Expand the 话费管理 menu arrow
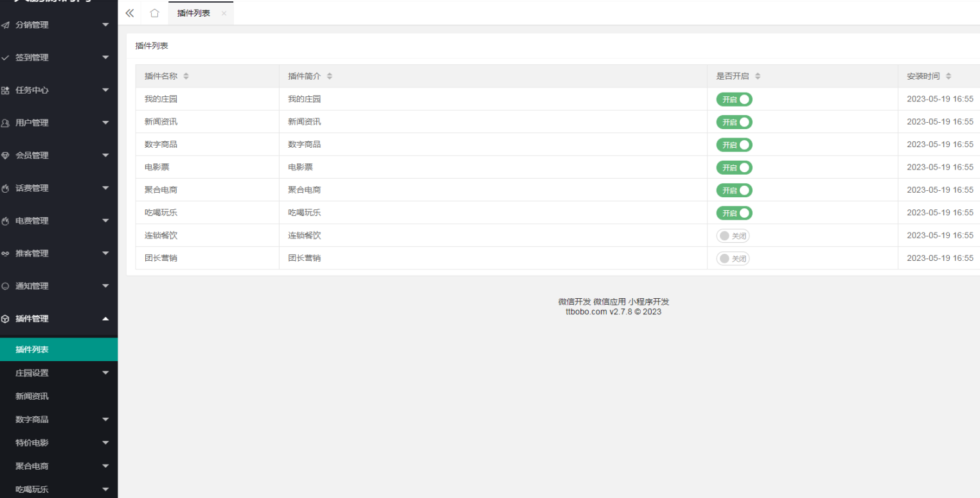 (106, 188)
